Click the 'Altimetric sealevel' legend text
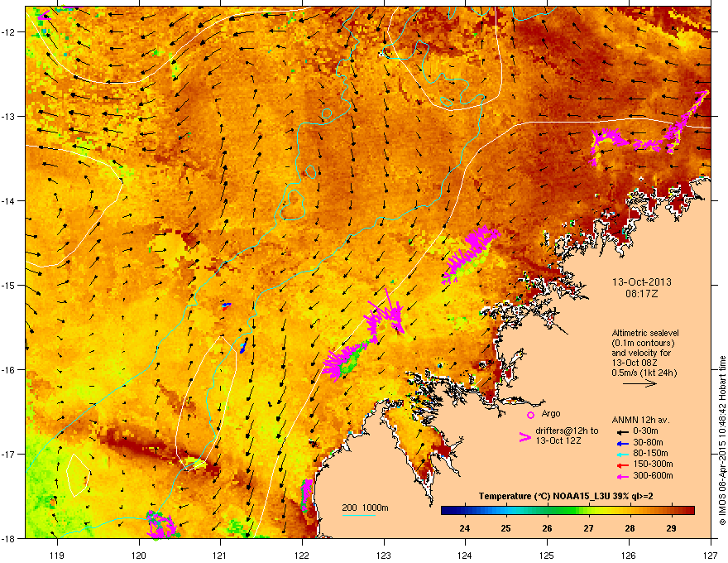The height and width of the screenshot is (563, 728). (645, 333)
